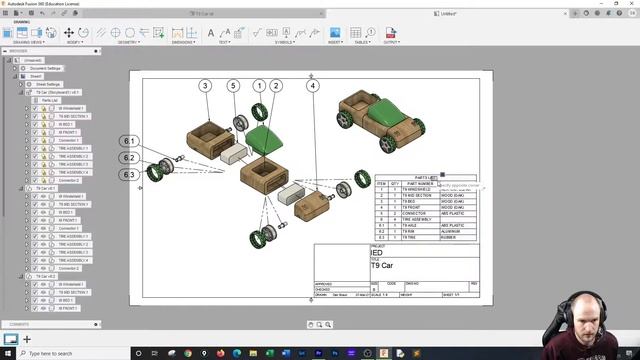Activate the Rotate tool
Viewport: 640px width, 360px height.
coord(83,33)
